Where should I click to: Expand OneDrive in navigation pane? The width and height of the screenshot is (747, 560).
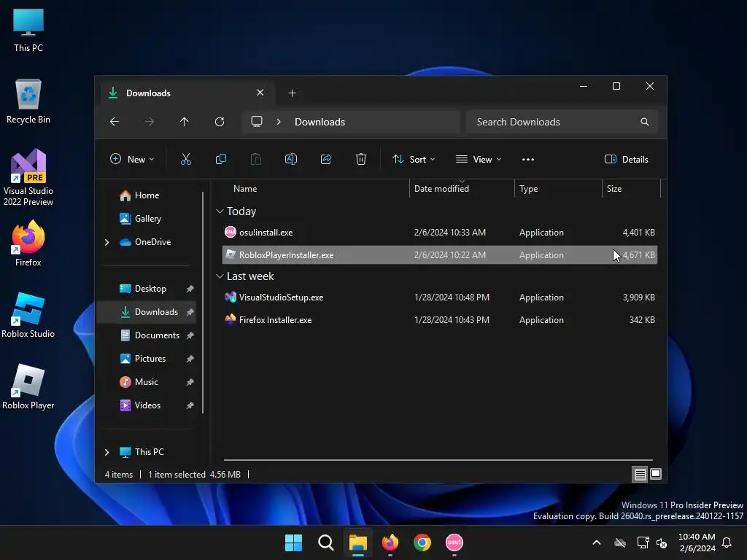(x=107, y=242)
